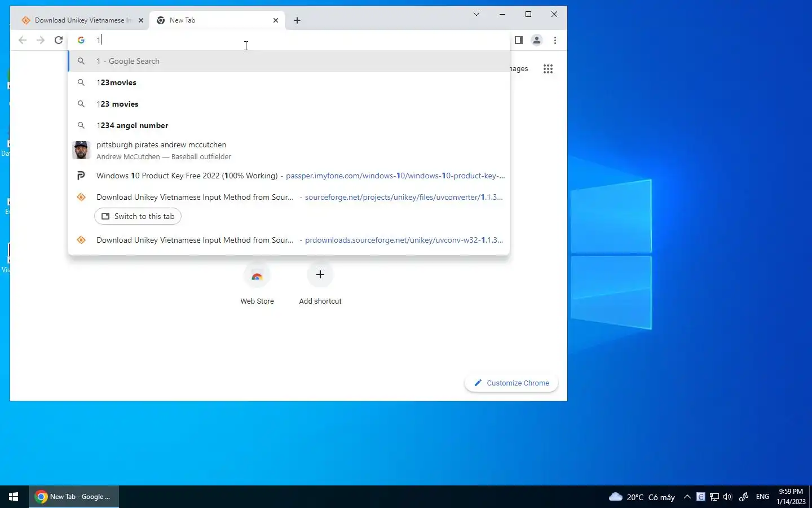Click 'Switch to this tab' button
Image resolution: width=812 pixels, height=508 pixels.
(138, 216)
